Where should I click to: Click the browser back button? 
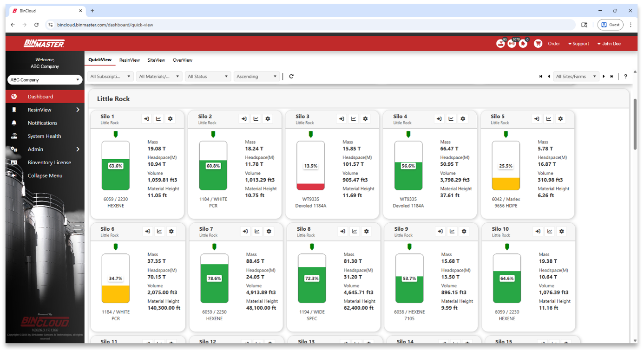[x=13, y=25]
